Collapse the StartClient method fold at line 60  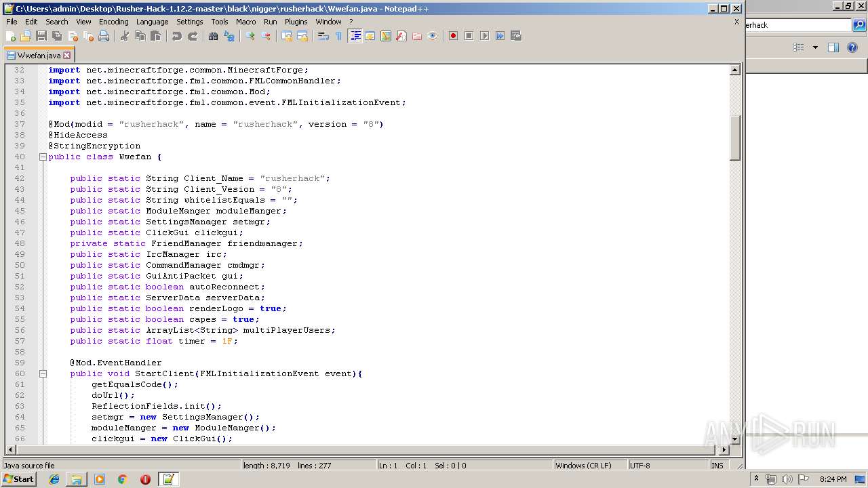point(43,373)
